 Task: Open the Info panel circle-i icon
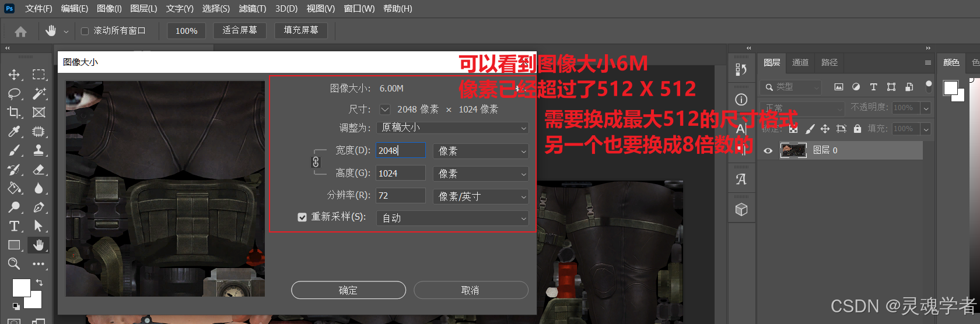tap(741, 100)
